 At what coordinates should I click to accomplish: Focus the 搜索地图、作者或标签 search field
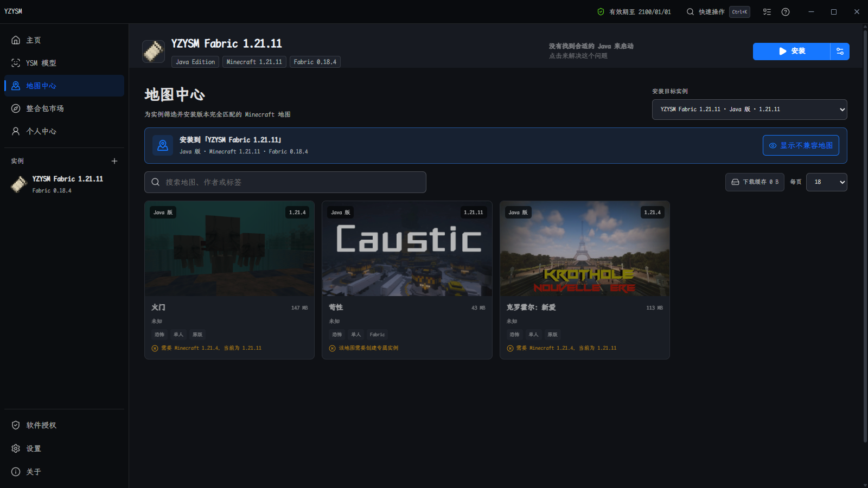coord(285,182)
